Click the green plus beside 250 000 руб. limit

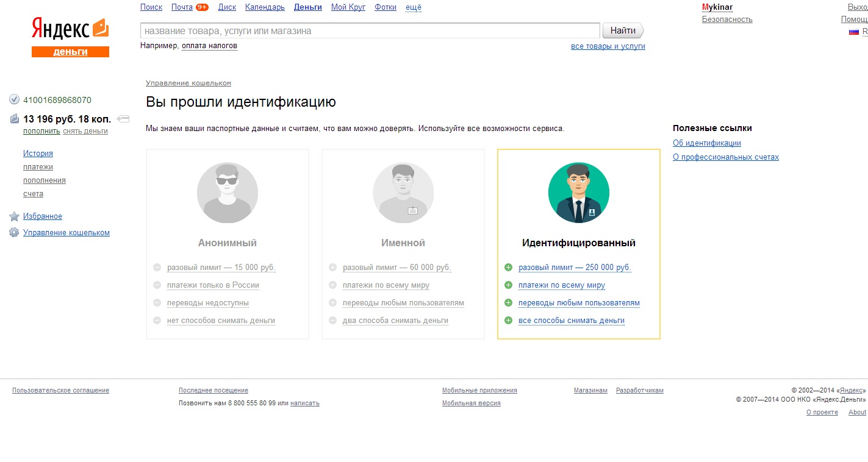point(508,268)
